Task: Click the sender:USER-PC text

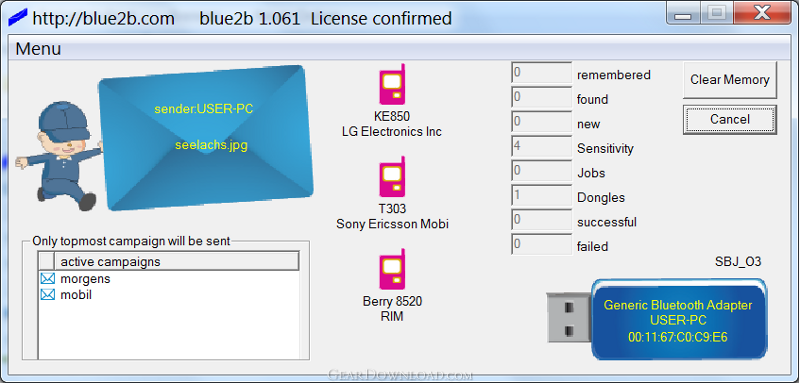Action: (x=204, y=109)
